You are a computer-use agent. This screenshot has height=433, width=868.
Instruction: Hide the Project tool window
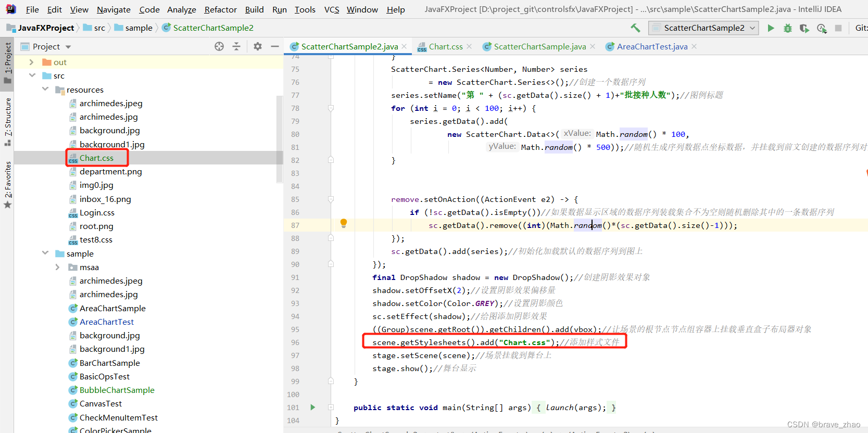click(275, 46)
